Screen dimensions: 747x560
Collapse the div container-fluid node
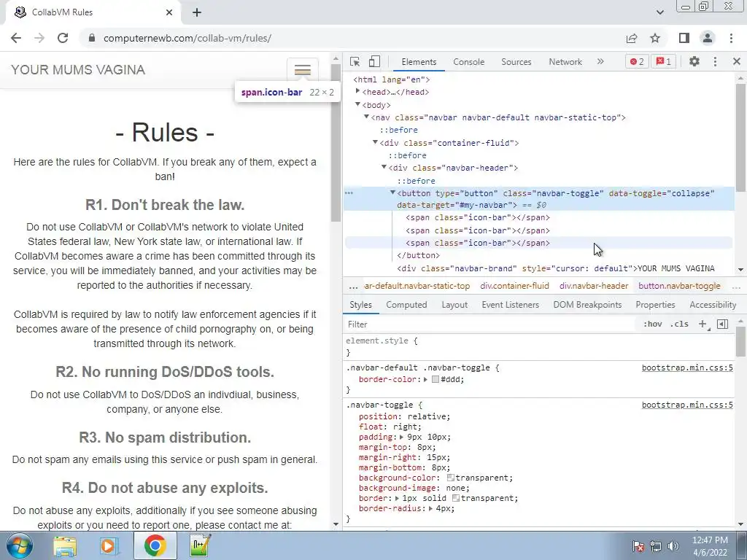tap(375, 142)
